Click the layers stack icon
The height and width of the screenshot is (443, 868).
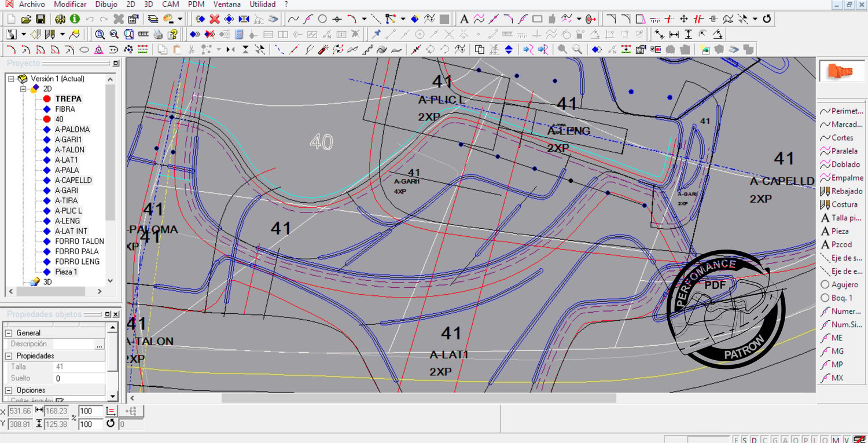tap(153, 19)
